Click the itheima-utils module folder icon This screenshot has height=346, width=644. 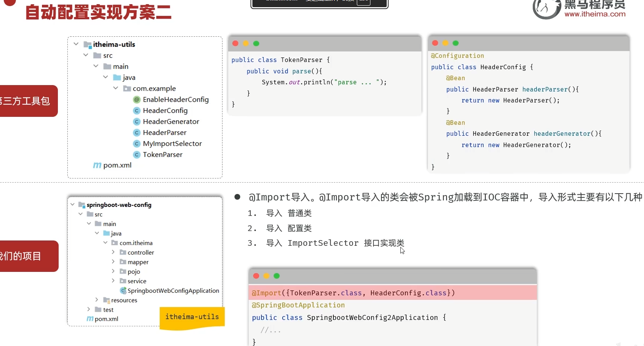tap(87, 45)
